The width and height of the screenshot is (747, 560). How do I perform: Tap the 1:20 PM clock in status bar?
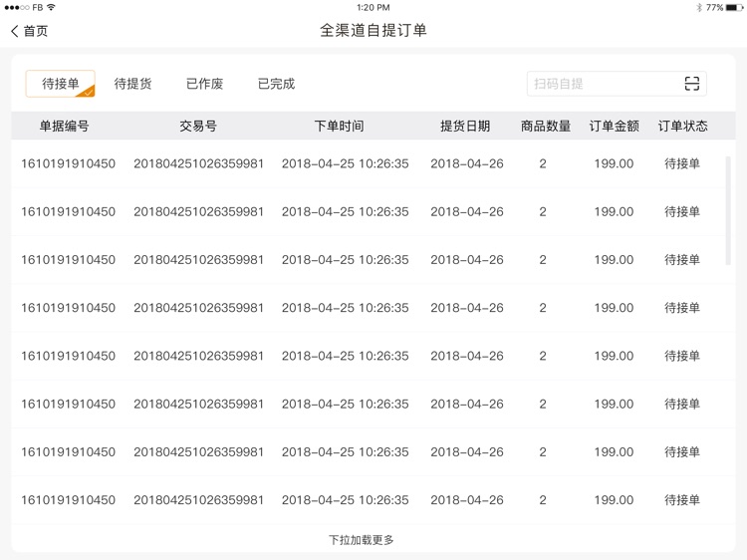tap(373, 7)
